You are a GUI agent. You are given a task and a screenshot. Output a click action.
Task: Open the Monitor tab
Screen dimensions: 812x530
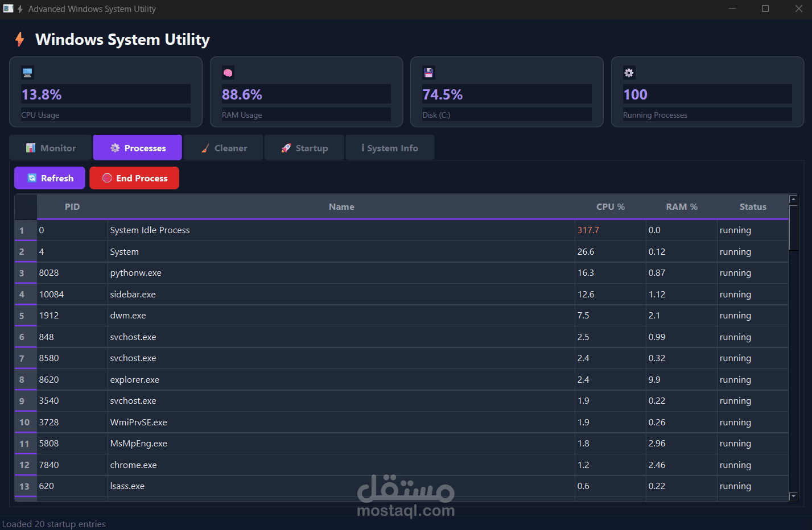[x=51, y=148]
